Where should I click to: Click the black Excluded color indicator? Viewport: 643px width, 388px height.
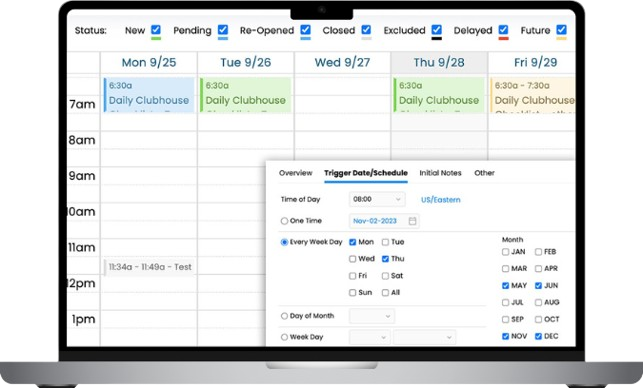[x=437, y=39]
